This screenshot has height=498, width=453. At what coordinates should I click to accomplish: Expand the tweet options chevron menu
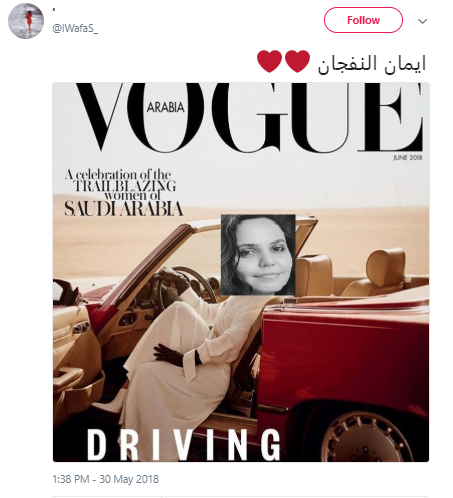(422, 21)
